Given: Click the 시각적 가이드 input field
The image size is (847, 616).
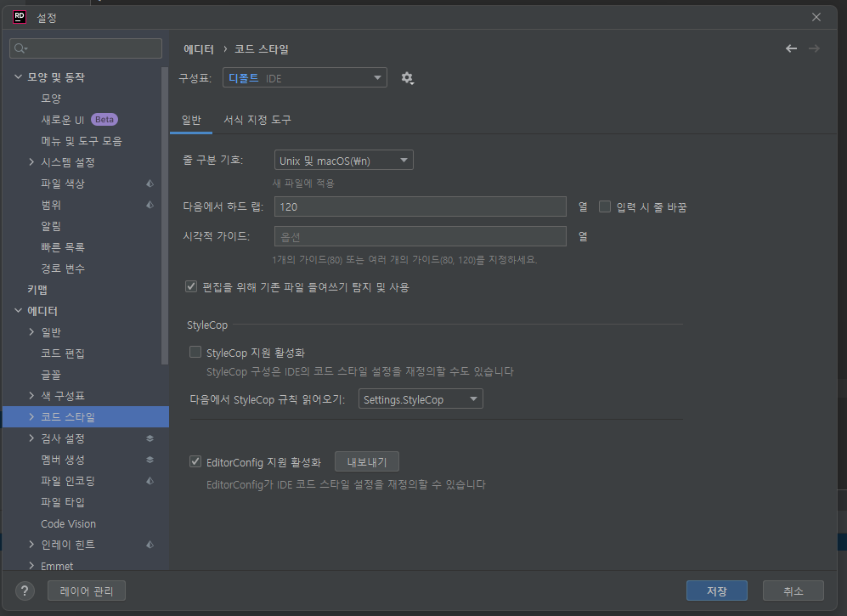Looking at the screenshot, I should pyautogui.click(x=421, y=236).
